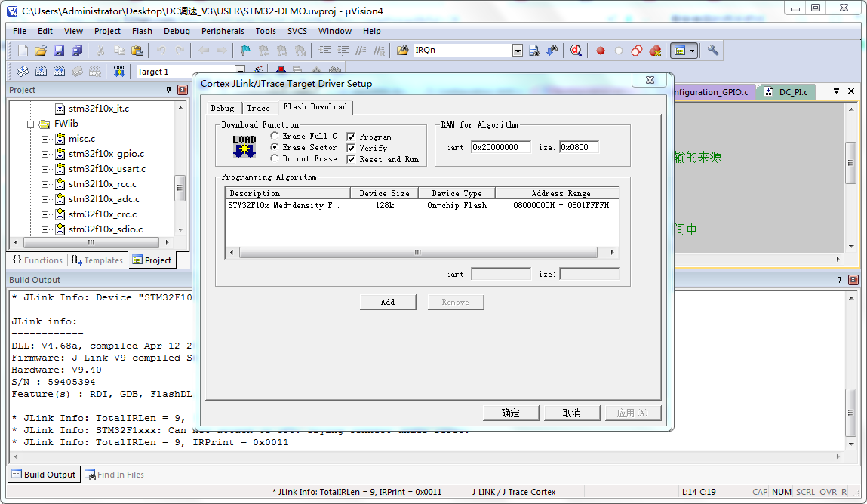Uncheck the Program checkbox
The width and height of the screenshot is (867, 504).
[351, 137]
